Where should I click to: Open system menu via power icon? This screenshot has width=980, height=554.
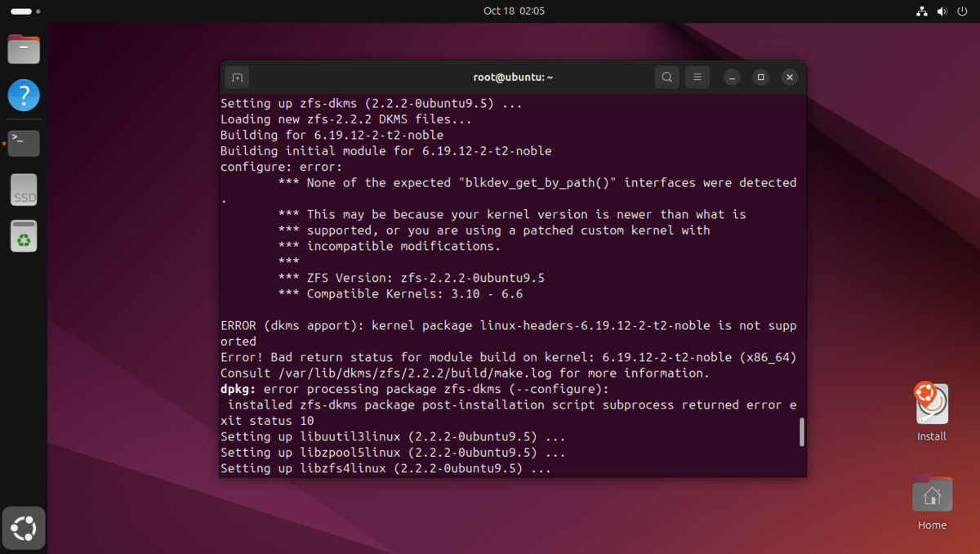pyautogui.click(x=962, y=11)
